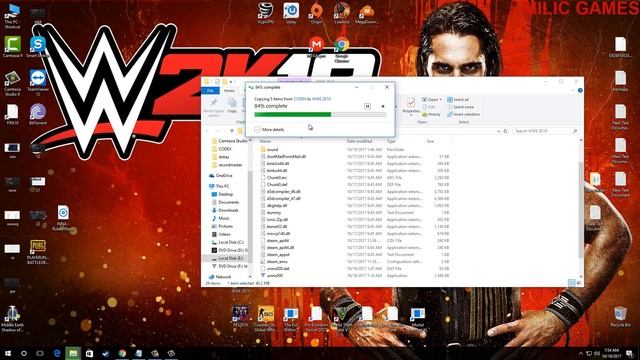This screenshot has height=360, width=640.
Task: Open the TeamViewer desktop icon
Action: click(x=38, y=83)
